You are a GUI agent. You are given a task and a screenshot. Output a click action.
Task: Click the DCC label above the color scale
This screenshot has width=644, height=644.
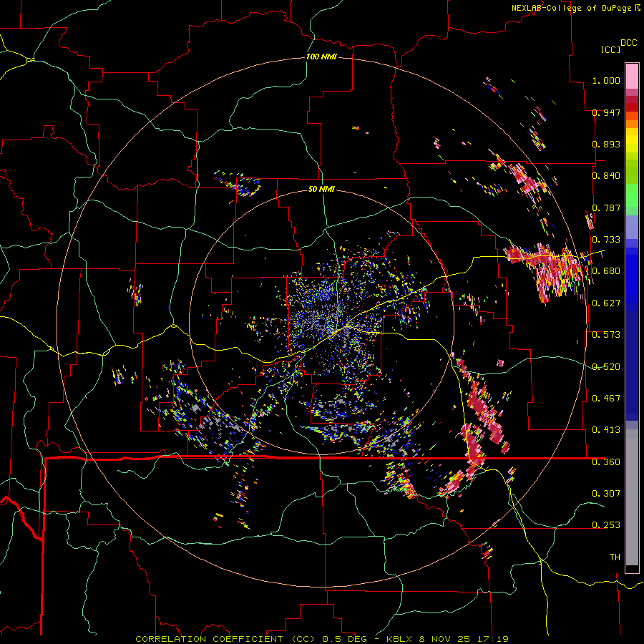click(628, 43)
